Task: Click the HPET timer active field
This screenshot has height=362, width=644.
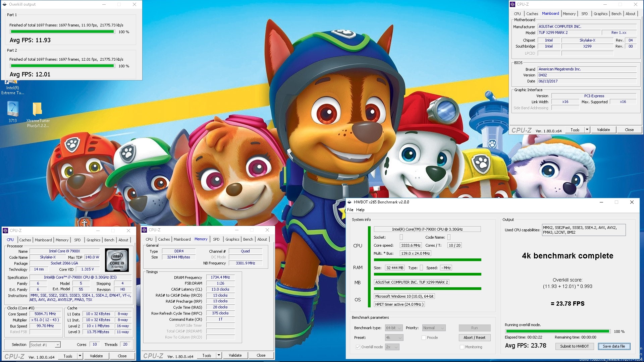Action: 399,304
